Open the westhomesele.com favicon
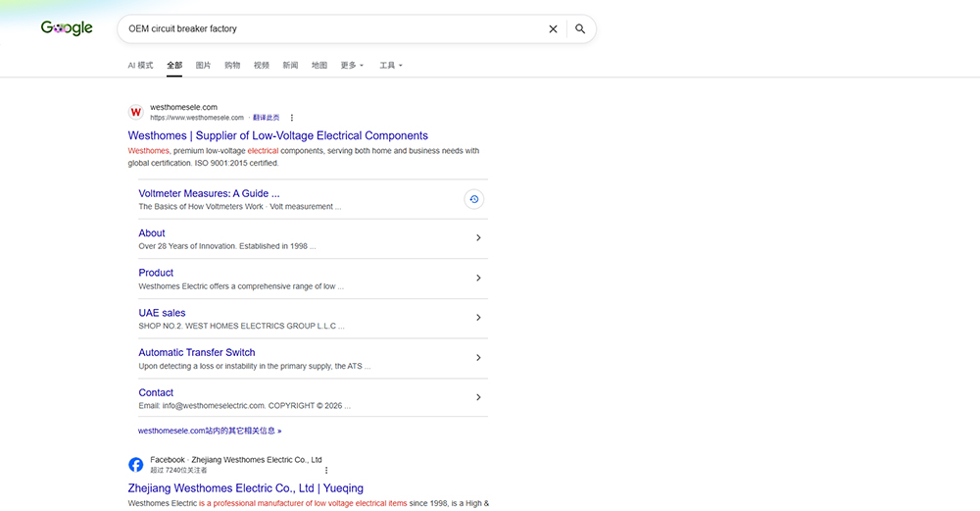This screenshot has height=511, width=980. [135, 112]
